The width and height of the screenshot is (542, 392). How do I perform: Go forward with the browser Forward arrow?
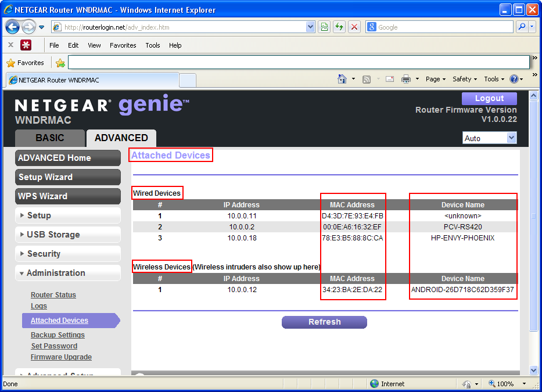[x=28, y=27]
